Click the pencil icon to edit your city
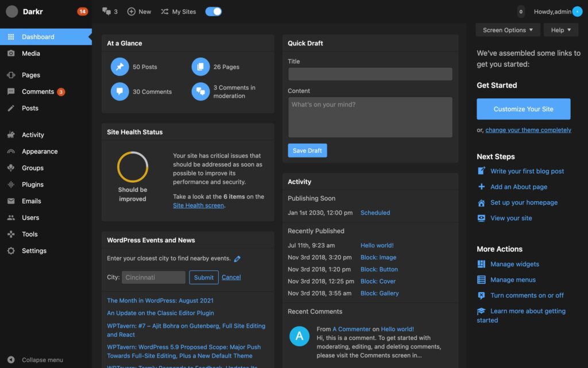 tap(238, 258)
